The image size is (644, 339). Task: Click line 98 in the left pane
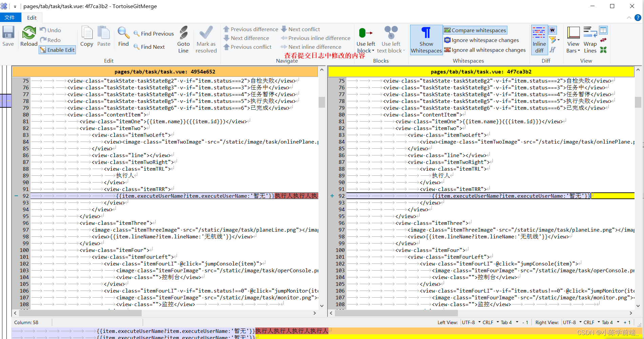tap(174, 236)
